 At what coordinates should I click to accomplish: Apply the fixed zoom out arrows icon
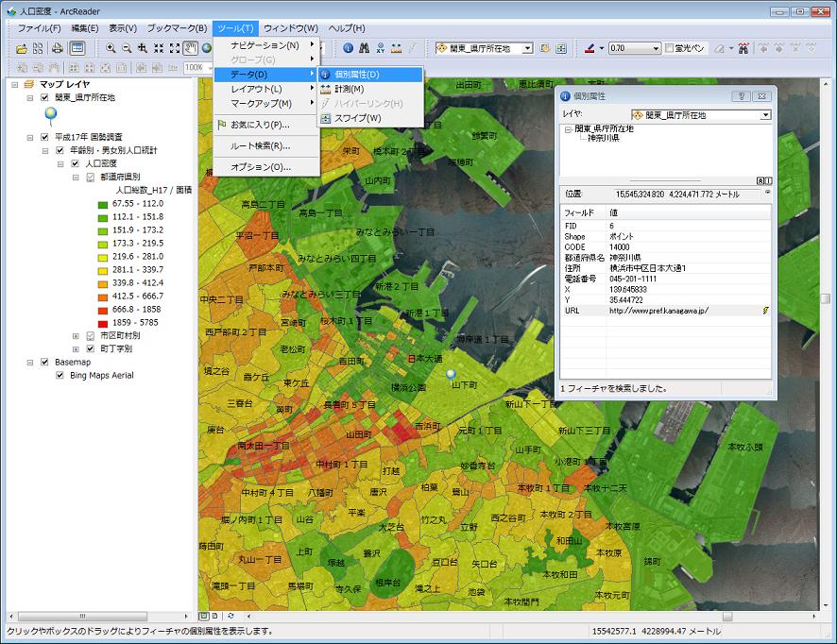[175, 48]
